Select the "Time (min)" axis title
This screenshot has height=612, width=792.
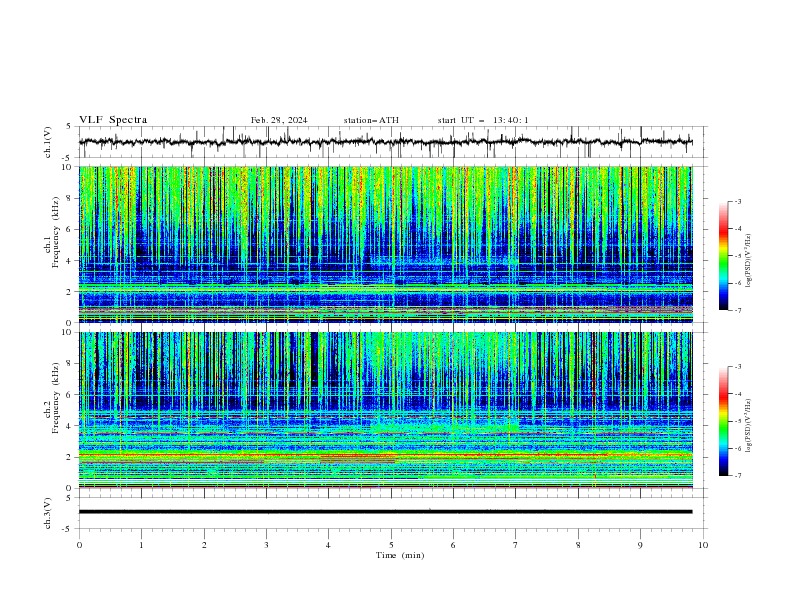click(400, 555)
